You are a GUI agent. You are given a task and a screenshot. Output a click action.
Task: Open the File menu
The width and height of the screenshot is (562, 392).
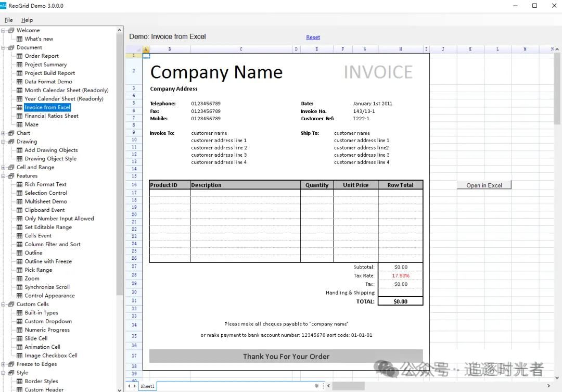(9, 20)
